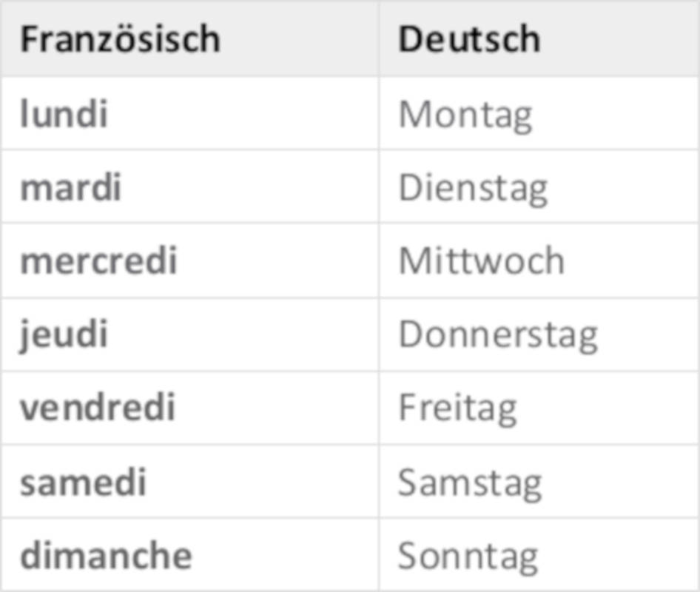Select the word Samstag
The width and height of the screenshot is (700, 592).
470,482
